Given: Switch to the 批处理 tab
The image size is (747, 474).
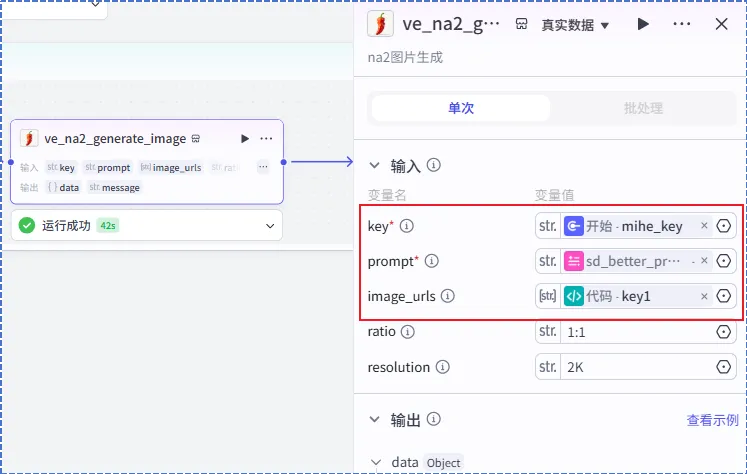Looking at the screenshot, I should (643, 108).
